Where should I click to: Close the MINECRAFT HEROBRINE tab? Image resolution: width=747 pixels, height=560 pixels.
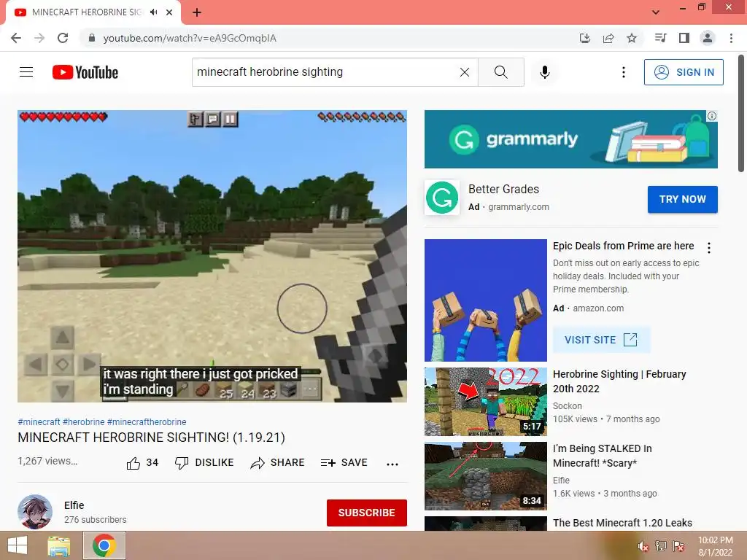pos(169,12)
